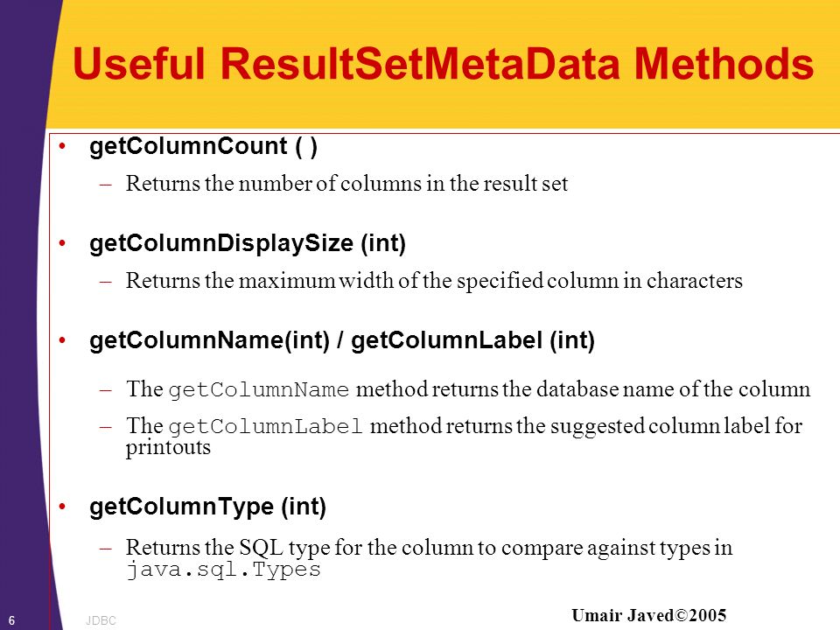This screenshot has width=840, height=630.
Task: Click the slide title Useful ResultSetMetaData Methods
Action: click(443, 64)
